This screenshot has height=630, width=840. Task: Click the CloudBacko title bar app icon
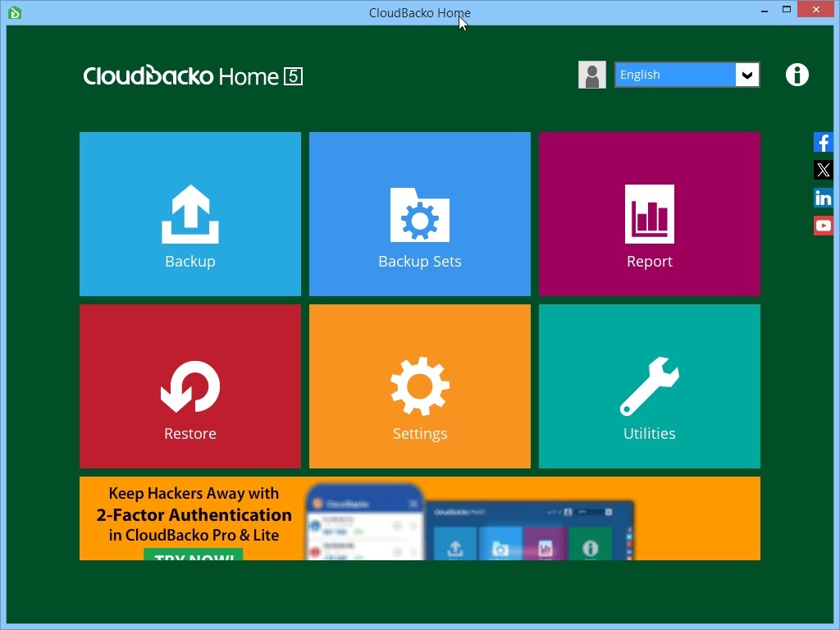15,12
